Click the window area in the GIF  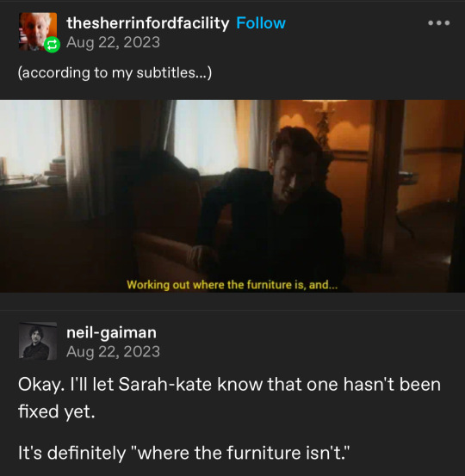pos(205,137)
